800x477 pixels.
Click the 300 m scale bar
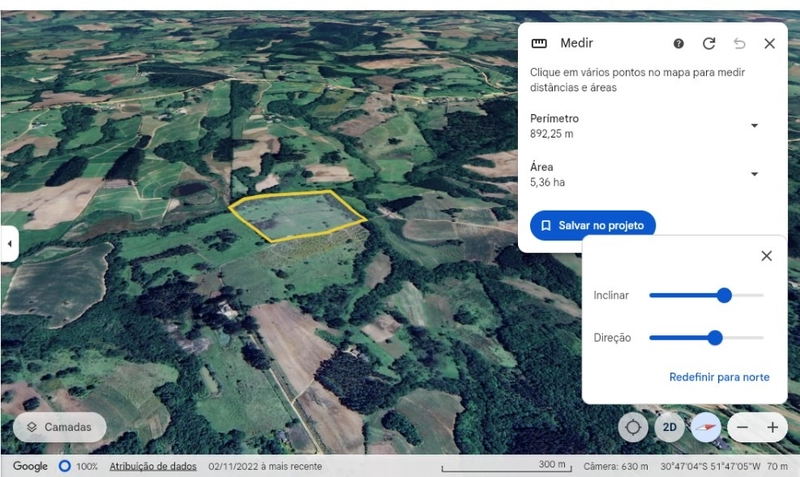[506, 466]
